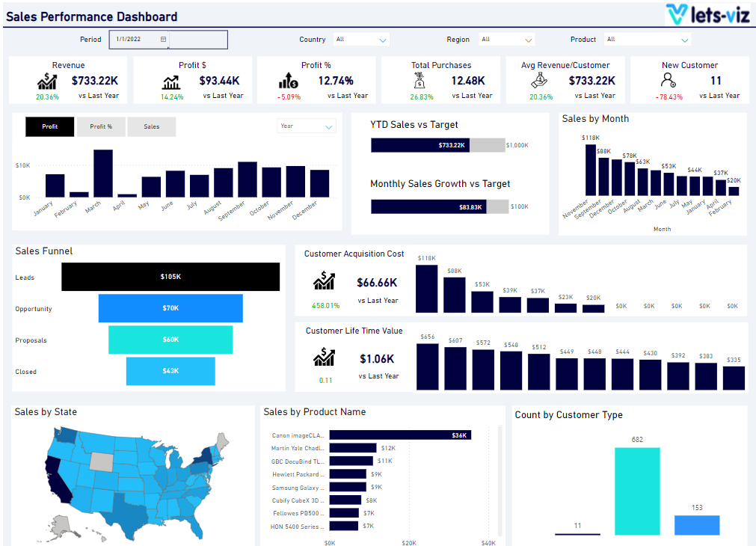The height and width of the screenshot is (546, 756).
Task: Click the lets-viz logo
Action: pyautogui.click(x=708, y=13)
